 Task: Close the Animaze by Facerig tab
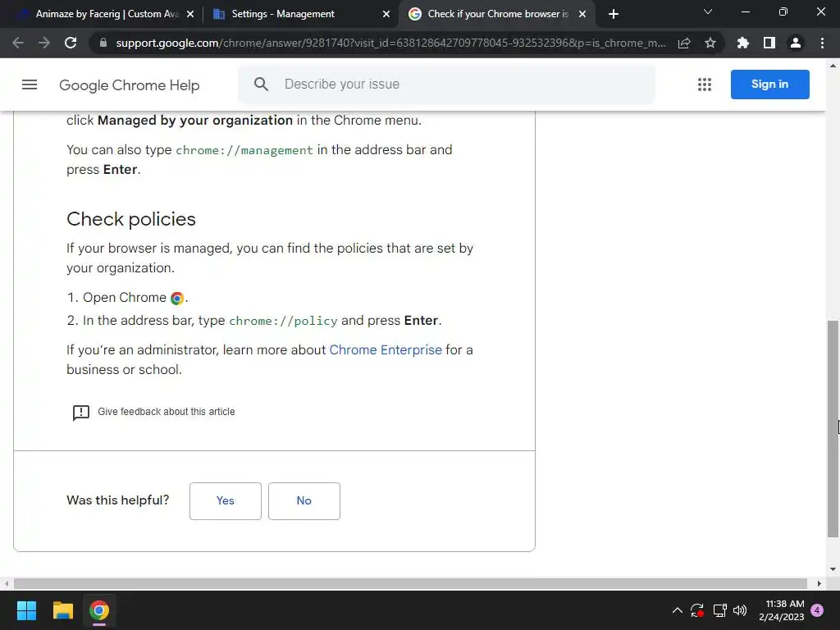coord(190,14)
